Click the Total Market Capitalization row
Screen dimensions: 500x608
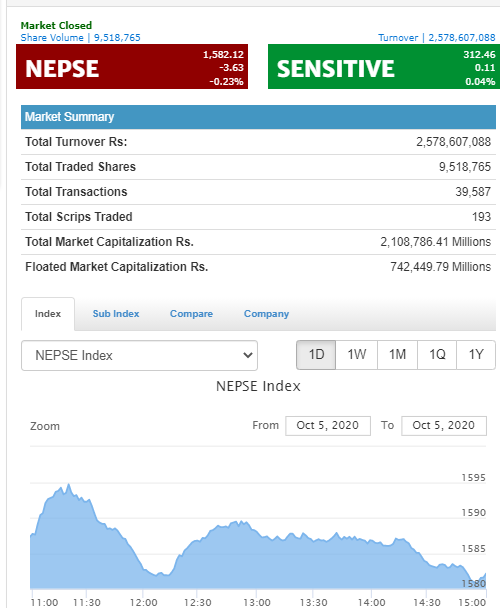(x=258, y=242)
